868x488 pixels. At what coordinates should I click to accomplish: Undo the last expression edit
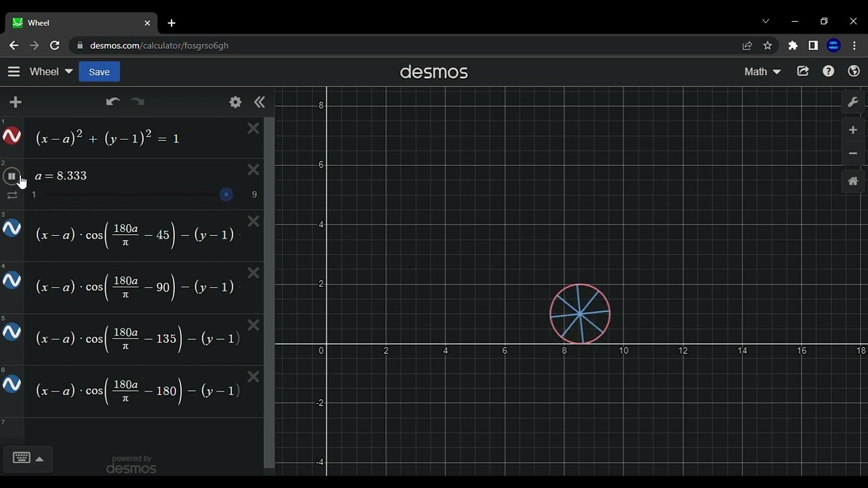(x=113, y=102)
